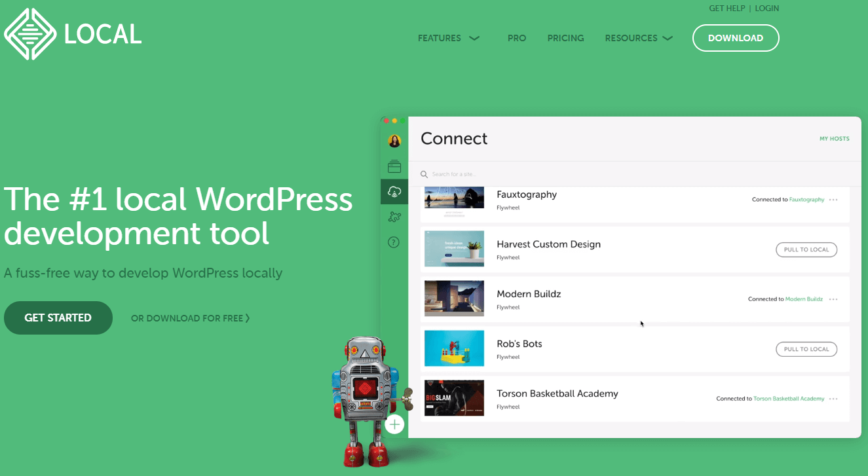This screenshot has height=476, width=868.
Task: Open the ellipsis menu beside Modern Buildz
Action: 833,299
